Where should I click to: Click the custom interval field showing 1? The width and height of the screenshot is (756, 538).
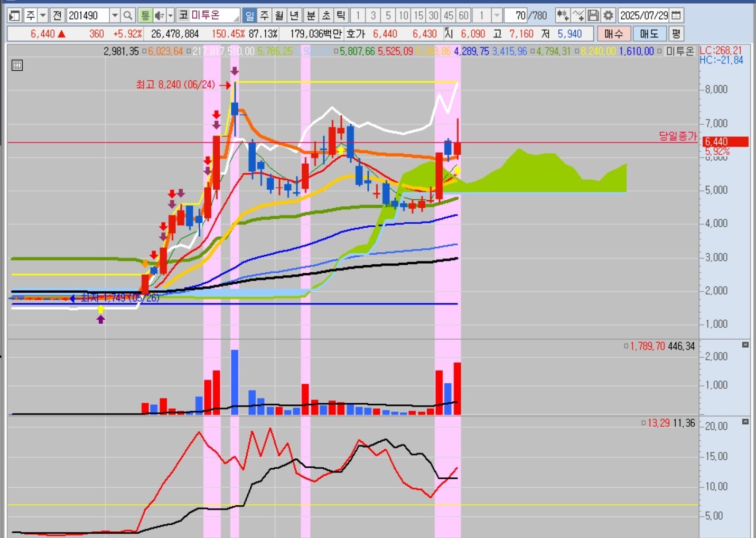click(x=481, y=15)
